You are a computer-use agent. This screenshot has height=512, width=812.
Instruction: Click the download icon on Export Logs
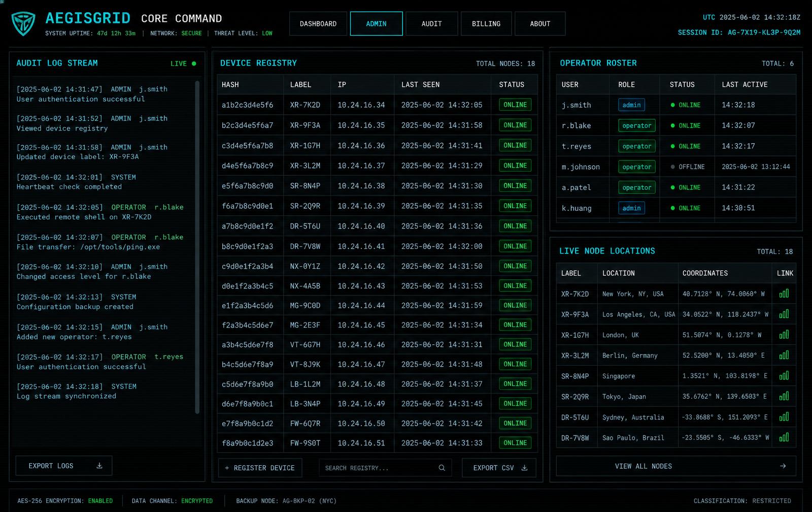coord(99,466)
